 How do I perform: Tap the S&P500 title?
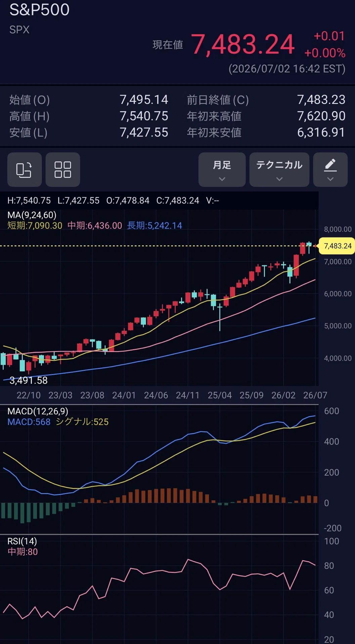point(39,10)
